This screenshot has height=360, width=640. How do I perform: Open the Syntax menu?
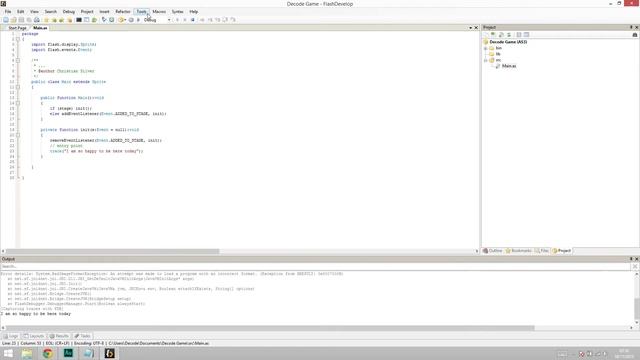point(178,11)
